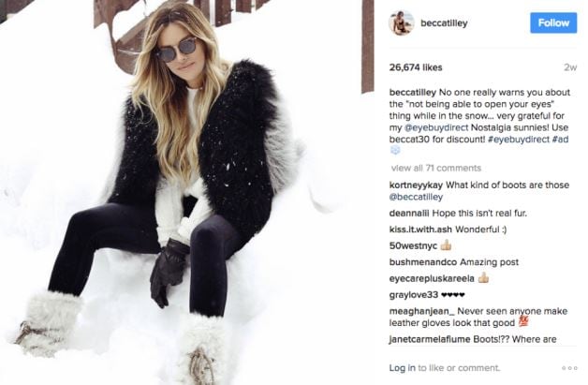Open beccatilley username in header

[x=444, y=22]
